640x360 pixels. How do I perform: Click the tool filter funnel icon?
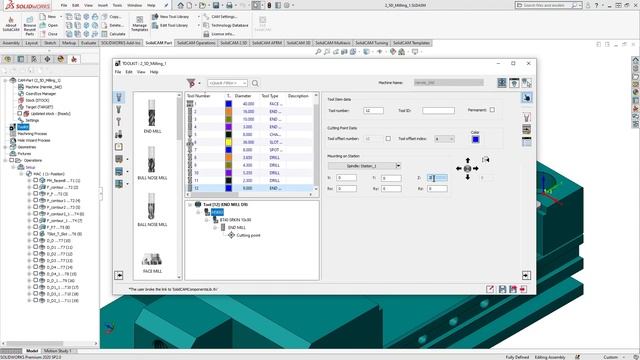point(191,83)
